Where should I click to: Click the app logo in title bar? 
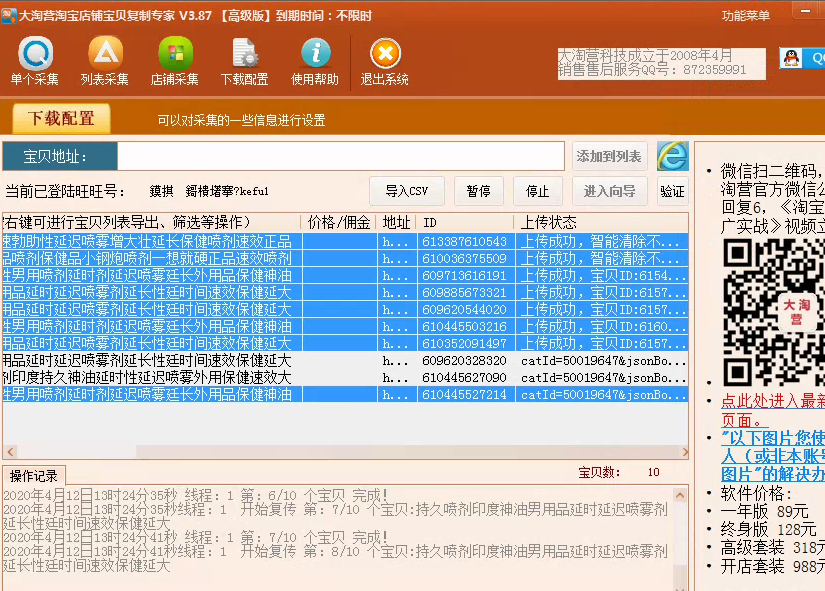click(x=8, y=15)
